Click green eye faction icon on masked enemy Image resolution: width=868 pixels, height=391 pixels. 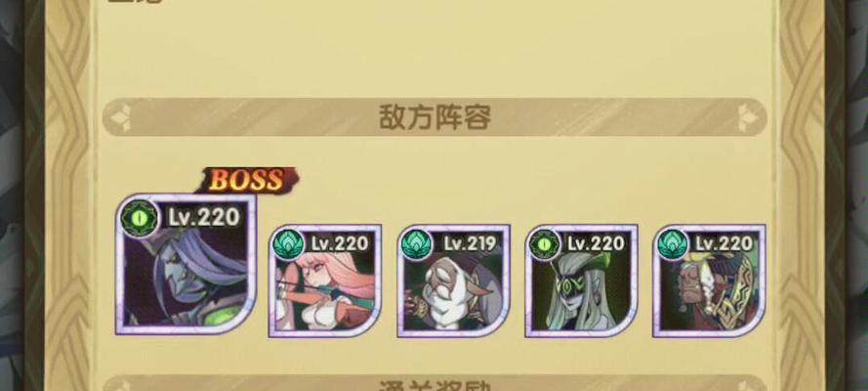(x=545, y=244)
